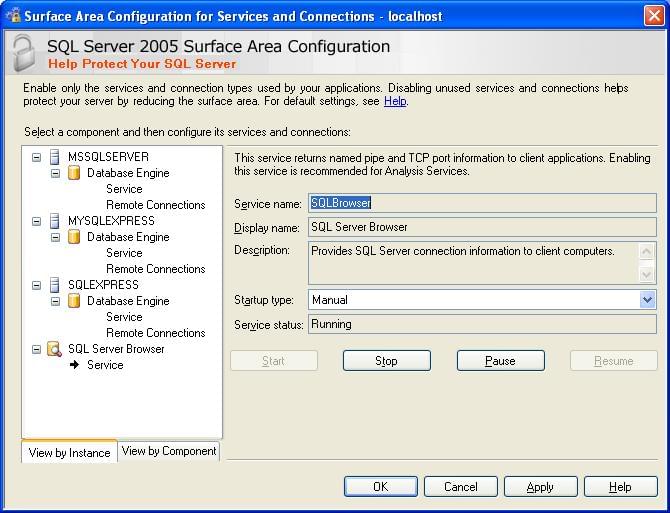Confirm with the OK button
This screenshot has width=670, height=513.
381,487
